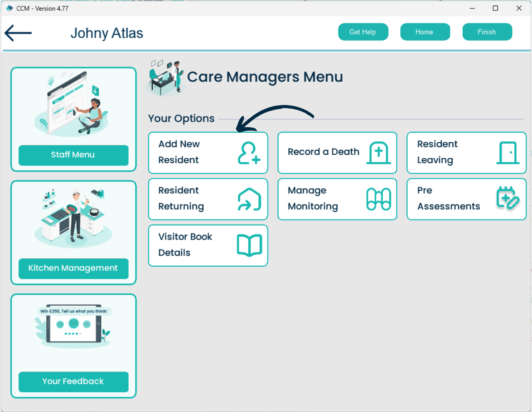This screenshot has height=412, width=532.
Task: Click the house arrow icon on Resident Returning
Action: coord(249,199)
